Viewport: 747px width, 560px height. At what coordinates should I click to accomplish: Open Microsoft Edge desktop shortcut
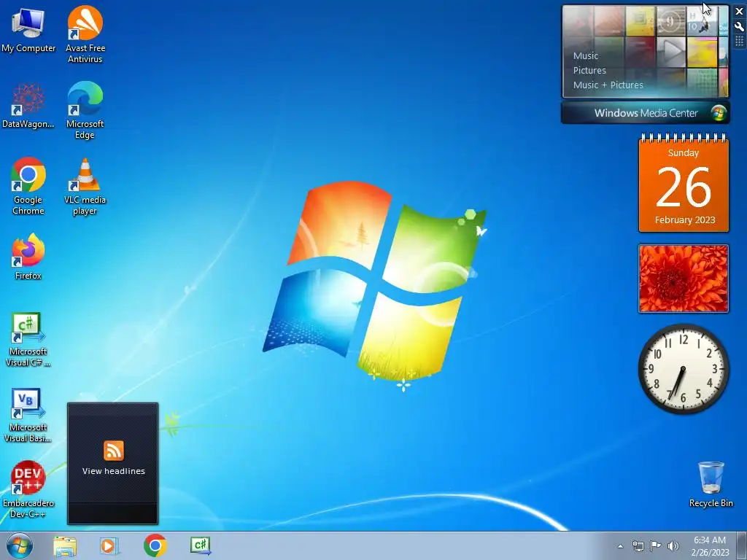click(x=85, y=111)
